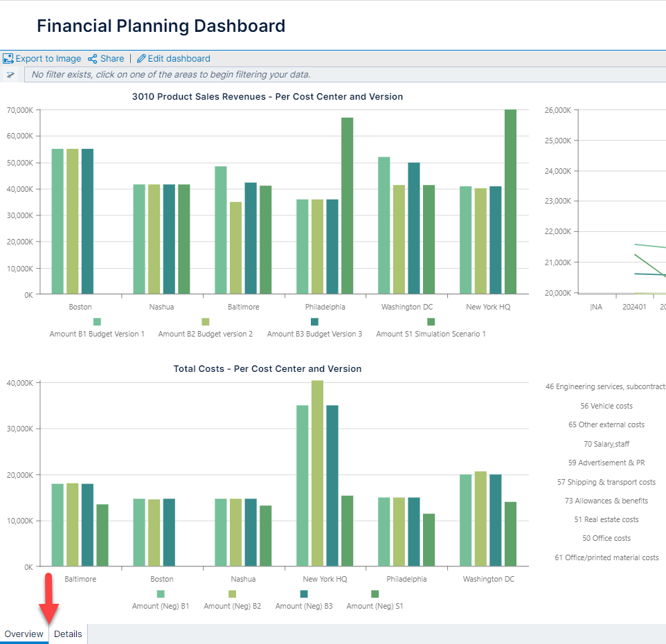Toggle Amount S1 Simulation Scenario 1 in the legend

click(x=429, y=321)
